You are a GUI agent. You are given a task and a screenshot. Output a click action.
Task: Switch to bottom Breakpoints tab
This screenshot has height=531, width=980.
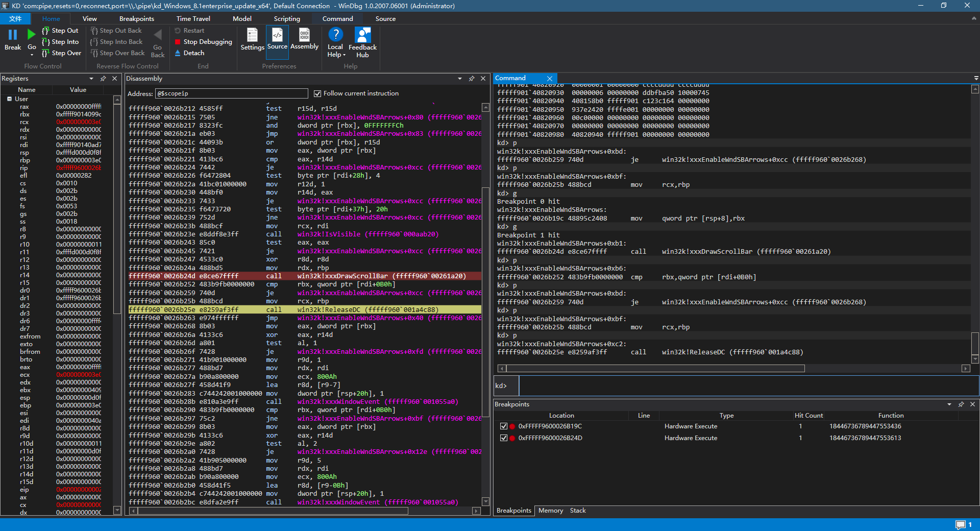pos(514,511)
